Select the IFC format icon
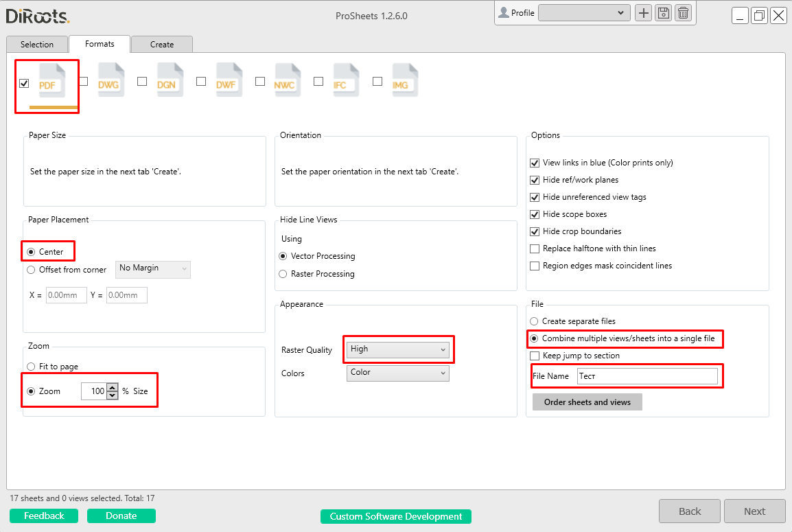The width and height of the screenshot is (792, 532). point(346,80)
